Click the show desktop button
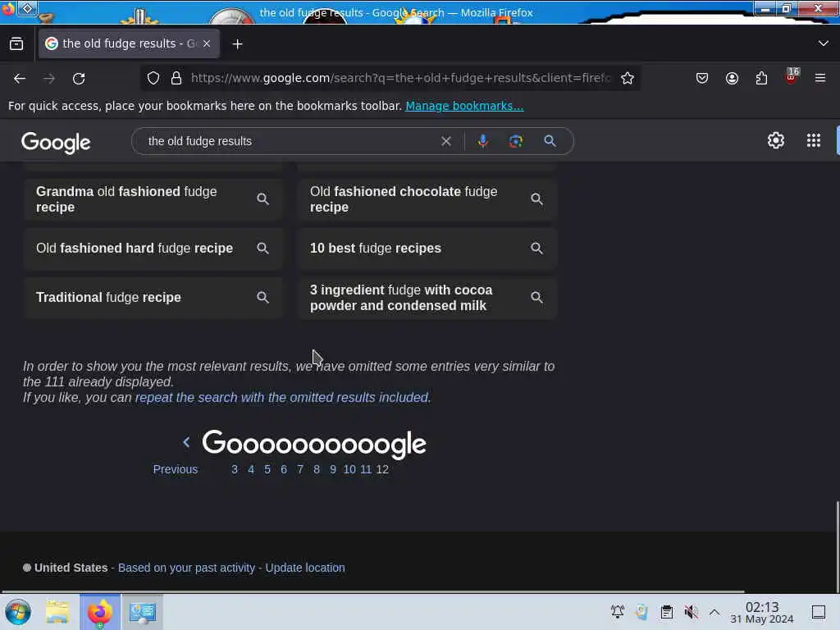Viewport: 840px width, 630px height. pyautogui.click(x=818, y=612)
